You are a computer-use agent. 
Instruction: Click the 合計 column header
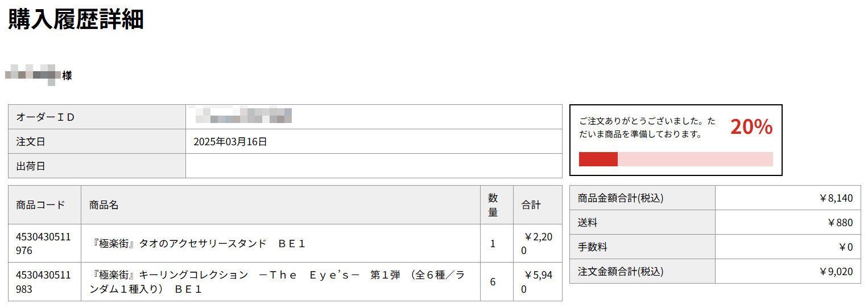pos(531,205)
